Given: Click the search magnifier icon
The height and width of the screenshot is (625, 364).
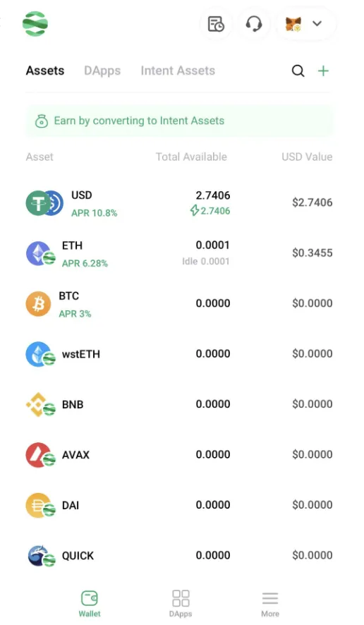Looking at the screenshot, I should [x=298, y=71].
